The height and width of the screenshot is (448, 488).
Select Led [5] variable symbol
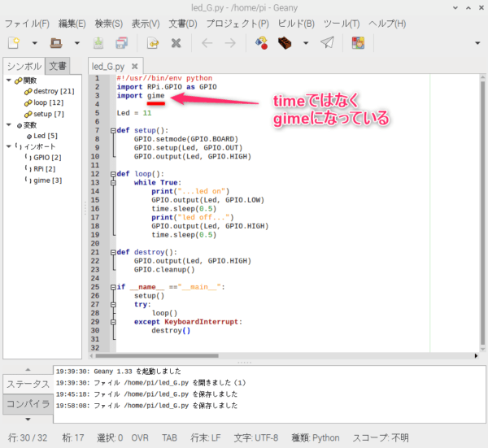click(42, 136)
